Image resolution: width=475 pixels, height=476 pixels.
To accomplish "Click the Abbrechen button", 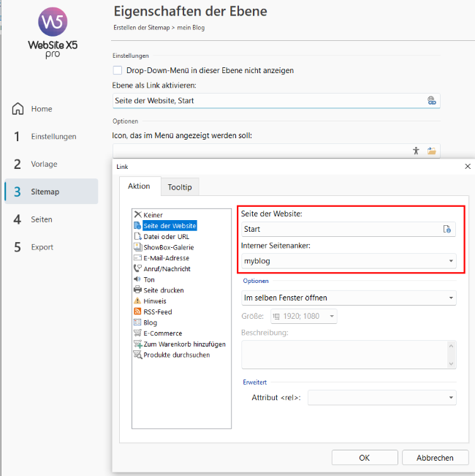I will pos(435,458).
